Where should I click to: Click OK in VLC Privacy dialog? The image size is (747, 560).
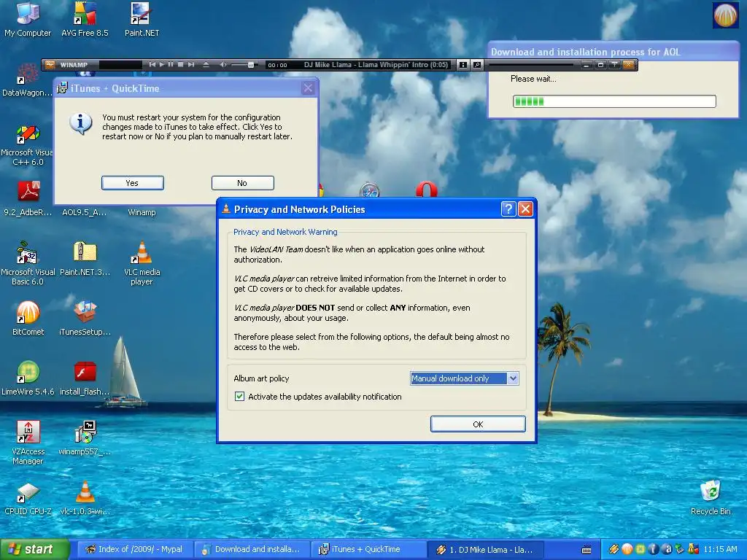click(478, 424)
